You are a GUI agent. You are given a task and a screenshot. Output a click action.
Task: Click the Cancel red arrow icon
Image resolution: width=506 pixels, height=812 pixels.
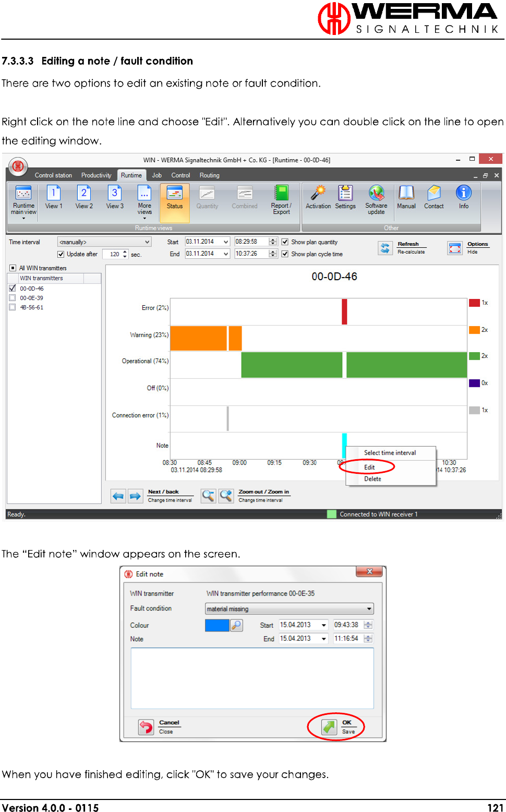click(x=146, y=726)
